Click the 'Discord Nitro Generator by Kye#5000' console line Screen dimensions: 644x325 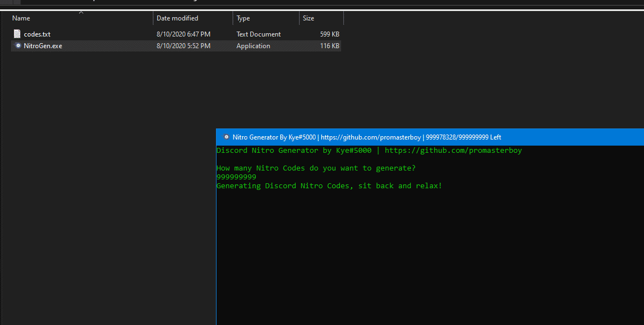(x=369, y=151)
